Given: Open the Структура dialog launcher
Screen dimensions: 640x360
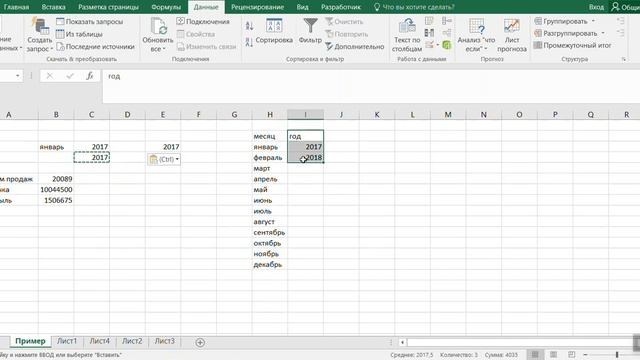Looking at the screenshot, I should click(x=624, y=59).
